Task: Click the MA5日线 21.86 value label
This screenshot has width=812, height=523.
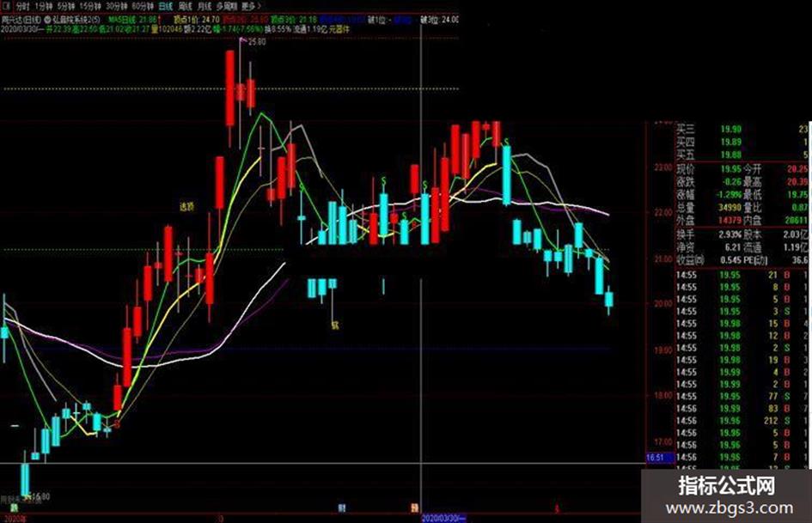Action: pos(132,20)
